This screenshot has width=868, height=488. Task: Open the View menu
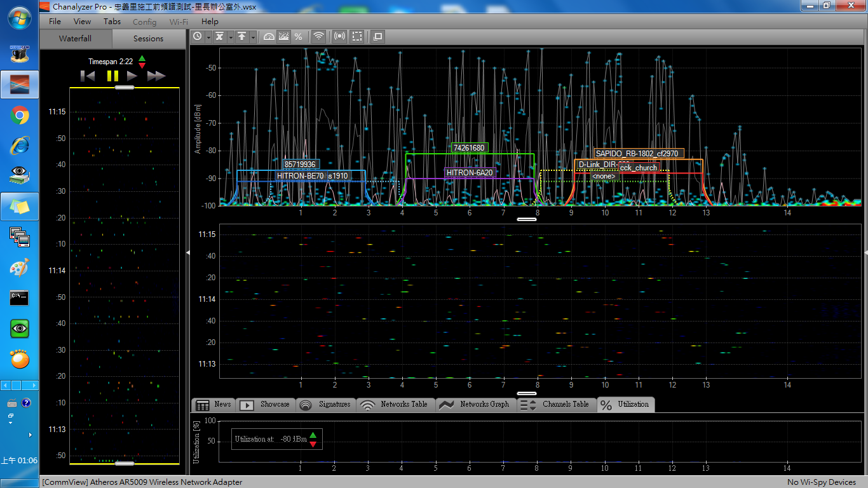coord(82,22)
